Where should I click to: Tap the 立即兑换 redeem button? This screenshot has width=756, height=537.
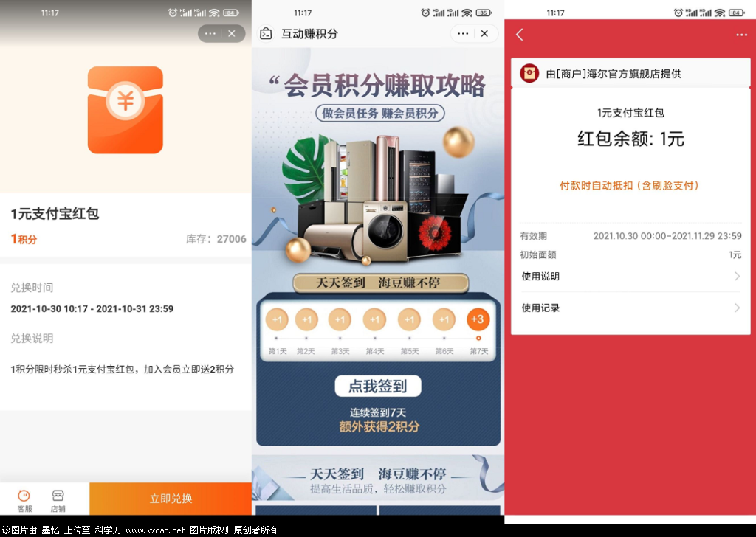[171, 499]
